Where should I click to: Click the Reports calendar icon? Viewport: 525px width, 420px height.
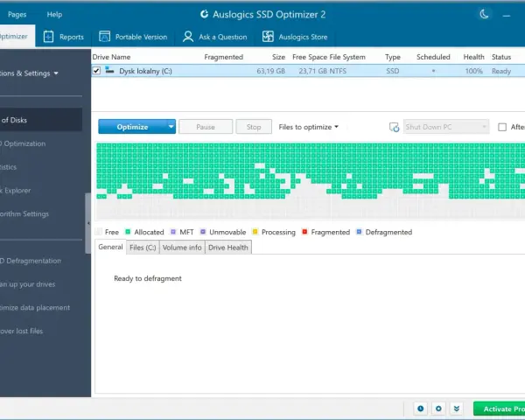(48, 37)
